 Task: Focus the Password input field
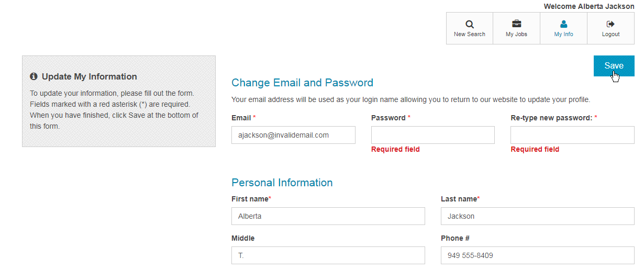[432, 135]
